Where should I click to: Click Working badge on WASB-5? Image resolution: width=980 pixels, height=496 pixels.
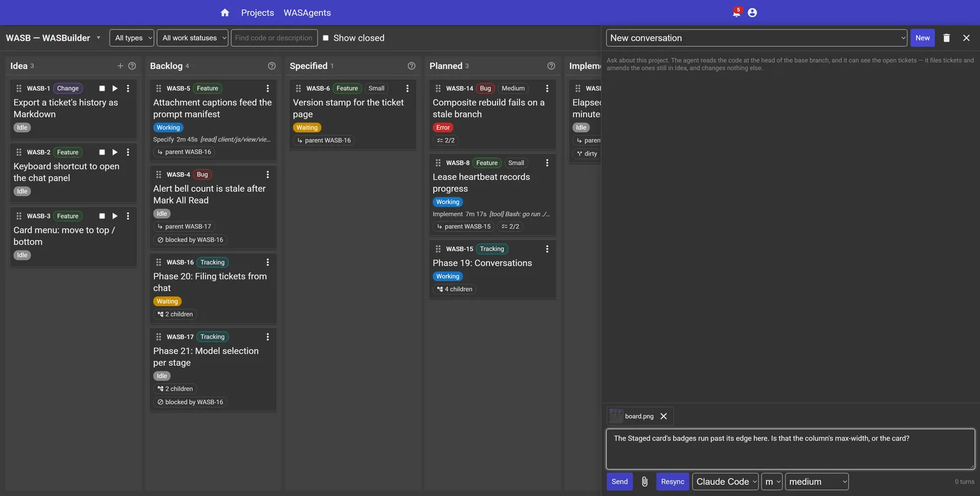coord(168,128)
